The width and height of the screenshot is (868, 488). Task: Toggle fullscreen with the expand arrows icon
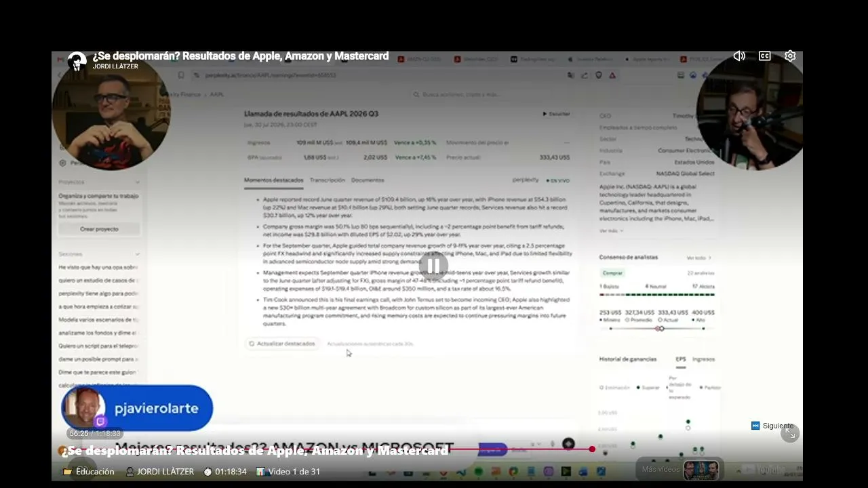click(790, 434)
